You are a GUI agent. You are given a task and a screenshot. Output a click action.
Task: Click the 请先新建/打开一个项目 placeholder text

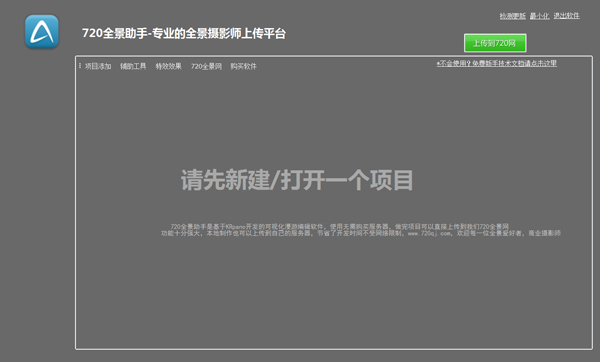297,180
